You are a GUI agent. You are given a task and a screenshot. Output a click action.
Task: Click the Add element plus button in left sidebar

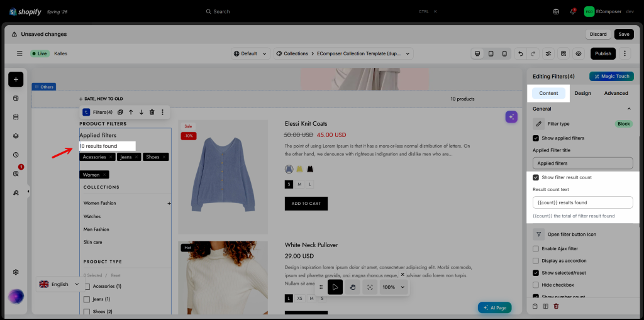(16, 79)
